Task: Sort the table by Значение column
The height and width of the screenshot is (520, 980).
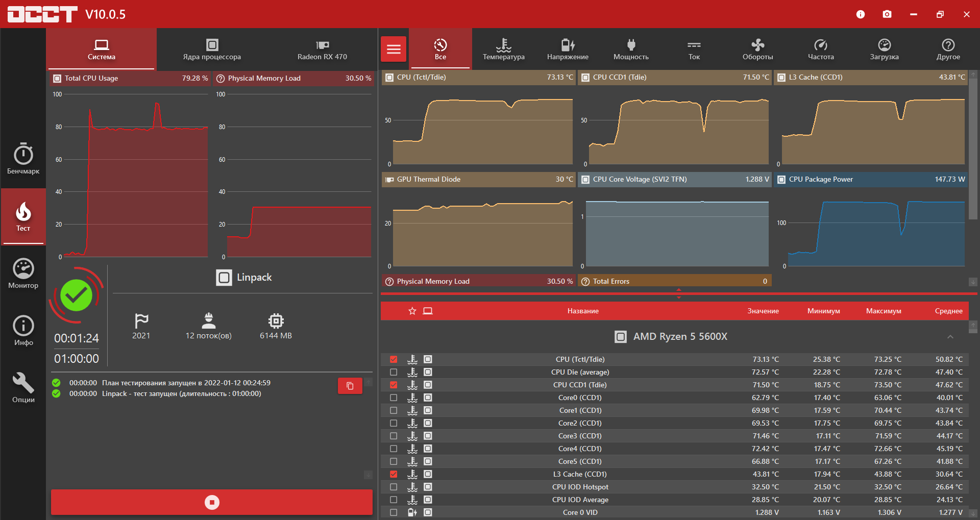Action: 763,311
